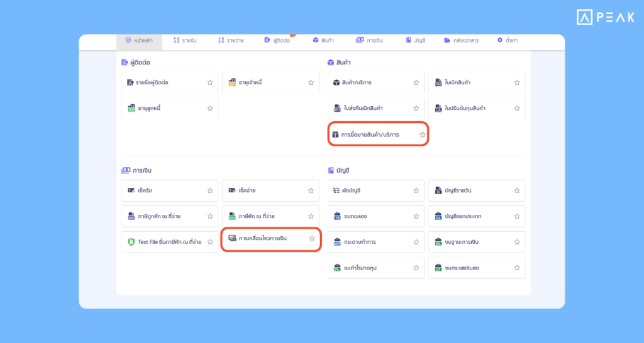Image resolution: width=644 pixels, height=343 pixels.
Task: Star the การซื้อขายสินค้า/บริการ card
Action: pyautogui.click(x=423, y=134)
